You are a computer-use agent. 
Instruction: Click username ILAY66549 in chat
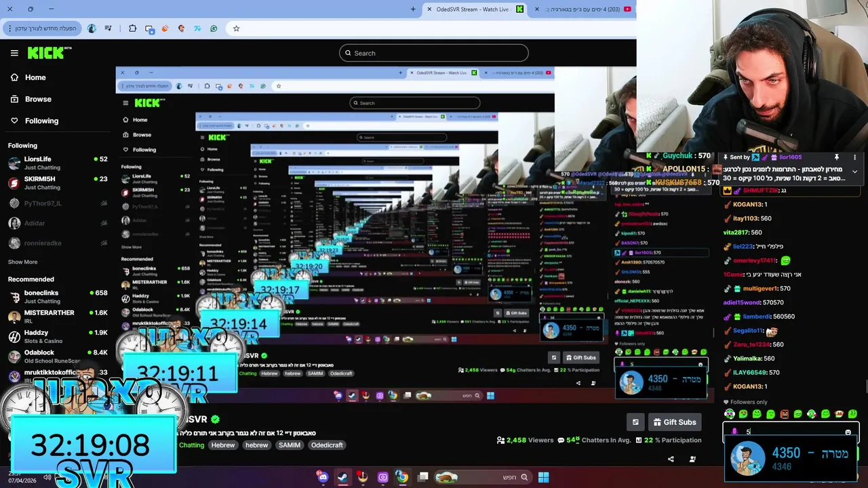click(749, 373)
